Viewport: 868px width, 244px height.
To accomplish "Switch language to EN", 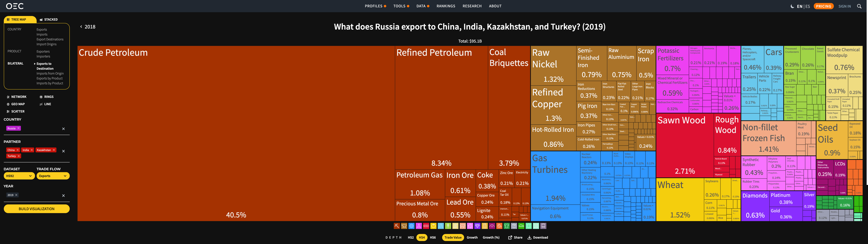I will pos(800,6).
